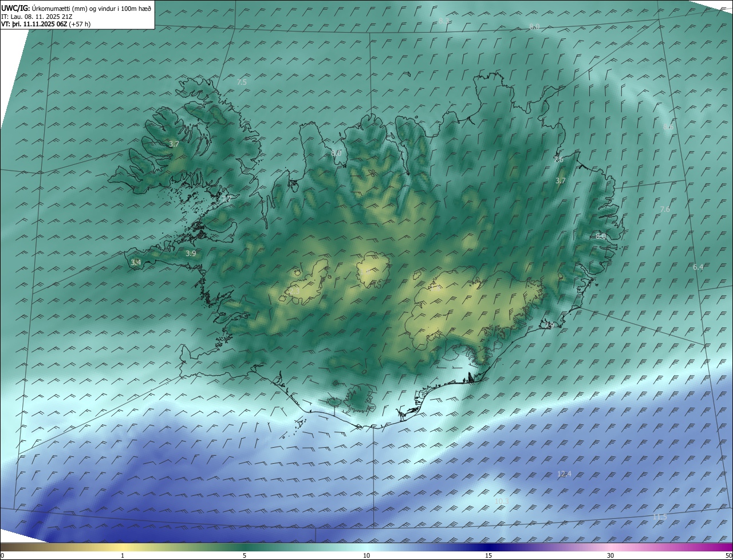Viewport: 733px width, 560px height.
Task: Click the map value 3.4
Action: pyautogui.click(x=136, y=262)
